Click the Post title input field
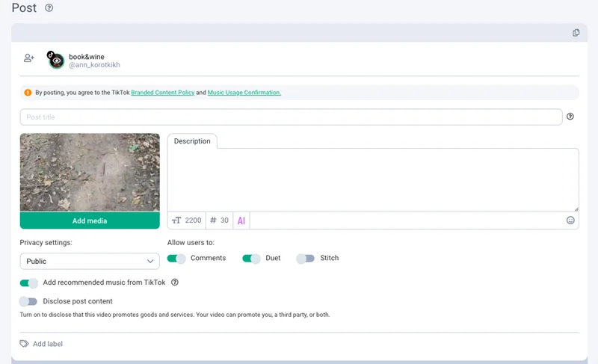598x364 pixels. coord(291,117)
